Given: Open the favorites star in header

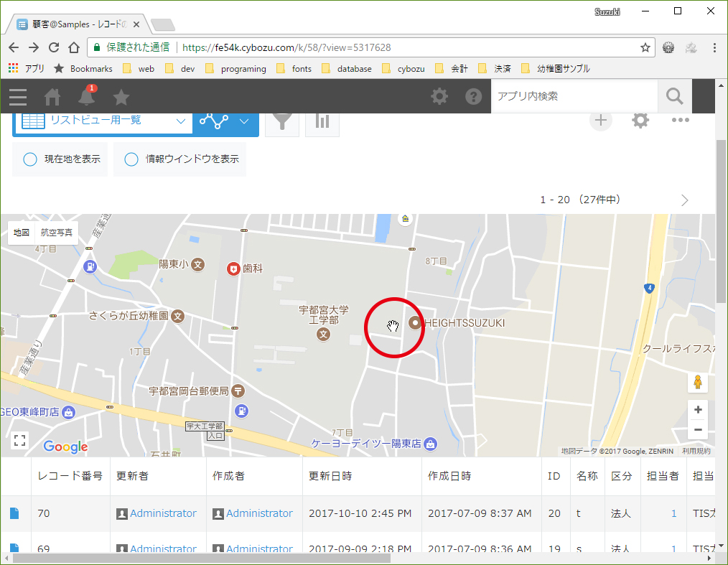Looking at the screenshot, I should (121, 97).
